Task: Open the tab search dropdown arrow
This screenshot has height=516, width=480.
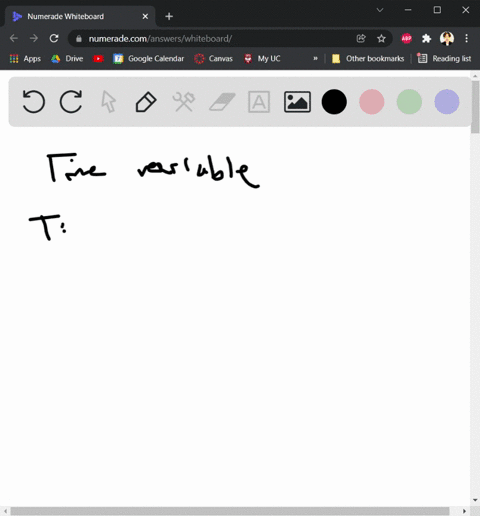Action: pos(380,10)
